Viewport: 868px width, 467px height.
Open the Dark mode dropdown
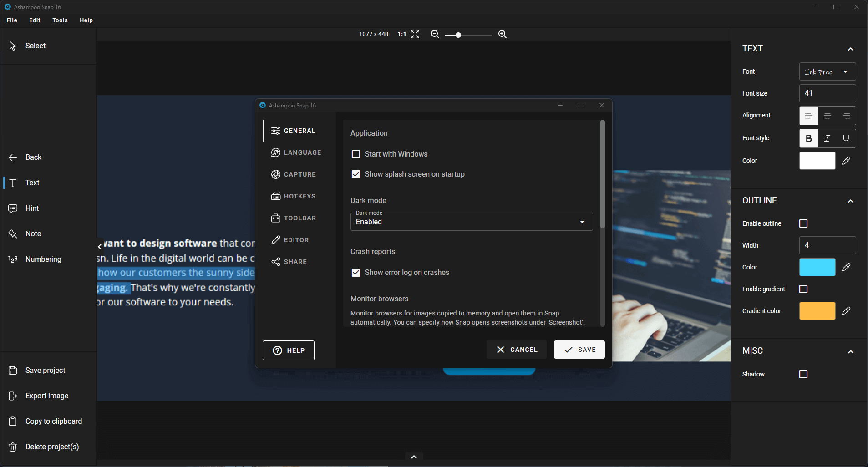coord(471,222)
